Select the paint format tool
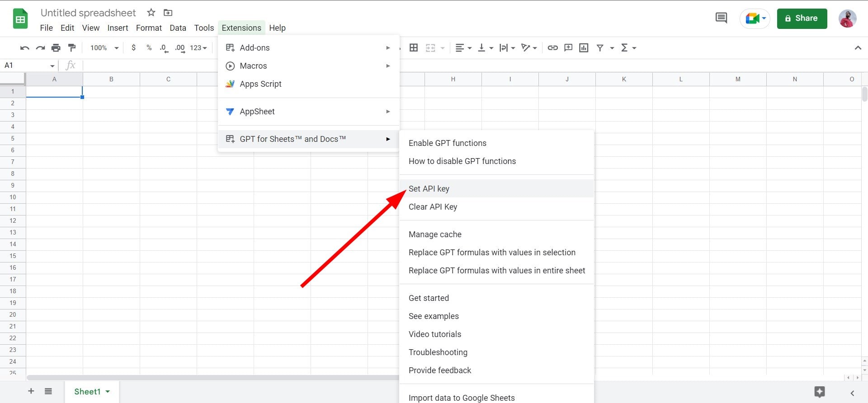Screen dimensions: 868x403 point(72,48)
